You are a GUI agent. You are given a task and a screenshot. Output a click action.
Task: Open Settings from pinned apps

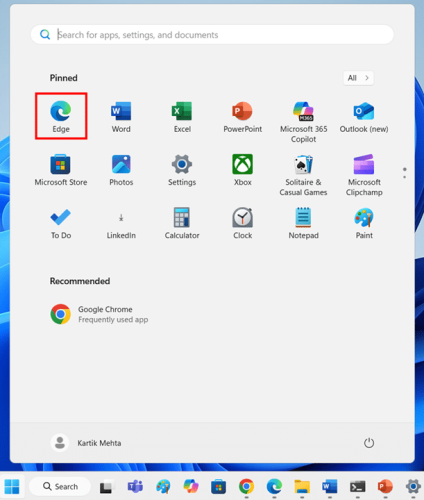pos(182,170)
